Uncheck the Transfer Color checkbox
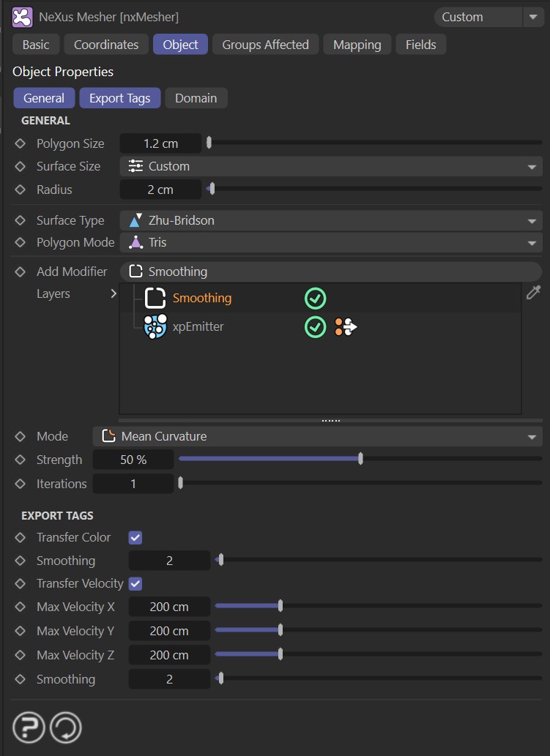 (x=135, y=537)
